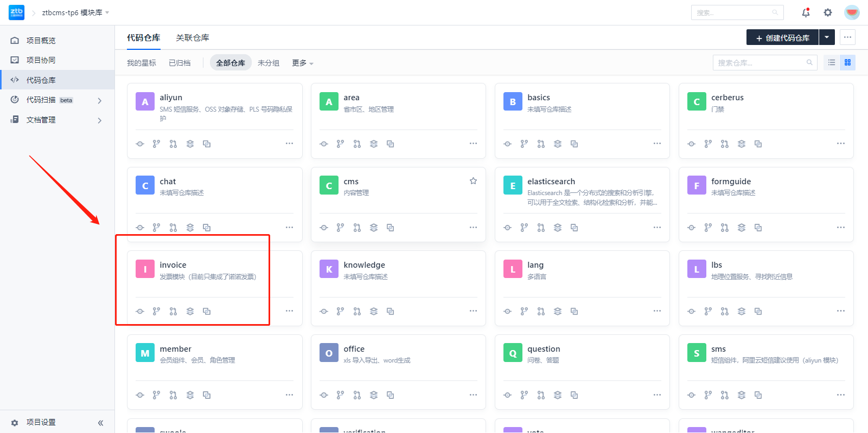Open branches icon on formguide card
Image resolution: width=868 pixels, height=433 pixels.
(x=708, y=228)
